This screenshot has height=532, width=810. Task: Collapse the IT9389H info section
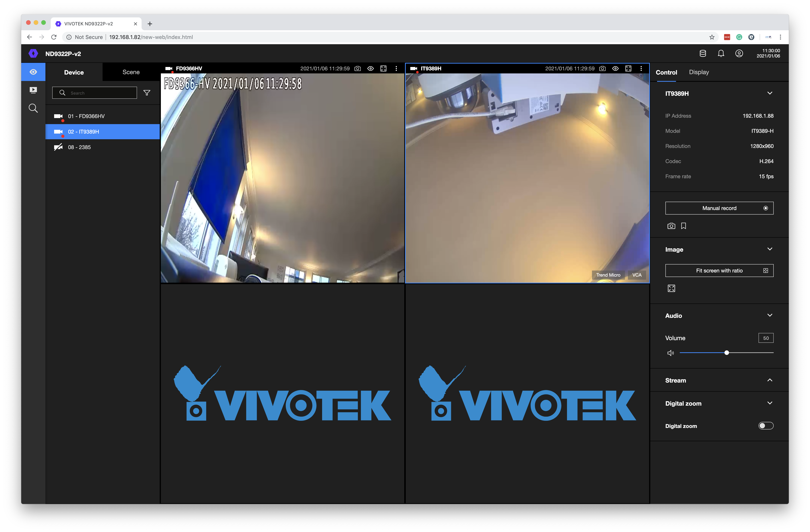[769, 93]
